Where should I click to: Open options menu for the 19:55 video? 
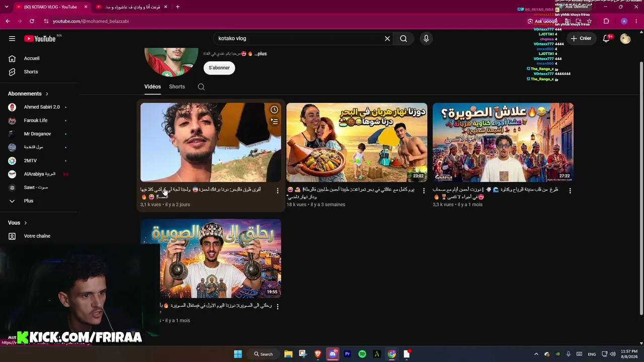277,307
